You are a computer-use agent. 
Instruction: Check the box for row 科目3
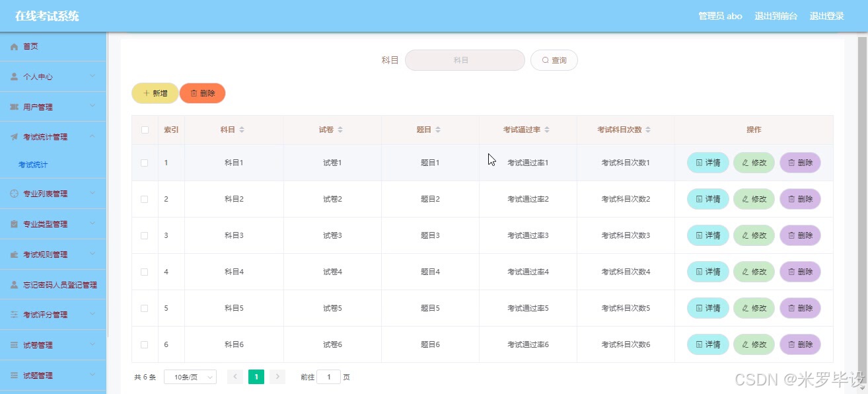(145, 235)
